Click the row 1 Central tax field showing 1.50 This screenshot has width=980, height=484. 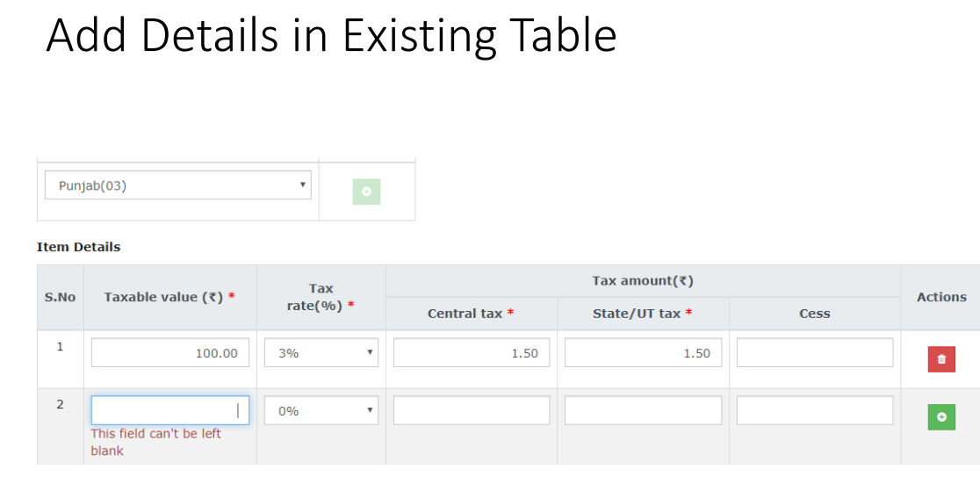pos(472,353)
